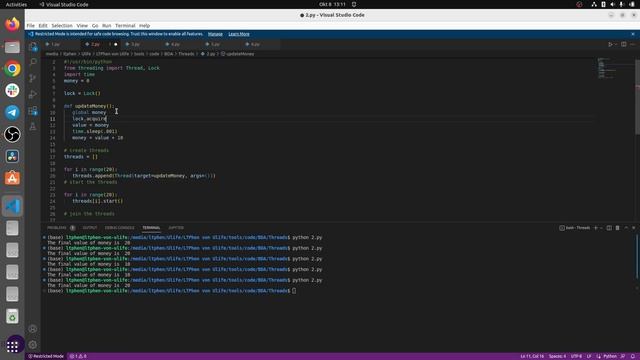Open the Go menu
The width and height of the screenshot is (640, 360).
[95, 25]
